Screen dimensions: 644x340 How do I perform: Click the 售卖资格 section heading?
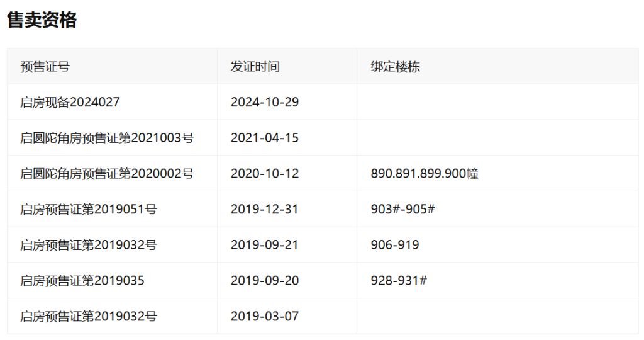(x=42, y=20)
